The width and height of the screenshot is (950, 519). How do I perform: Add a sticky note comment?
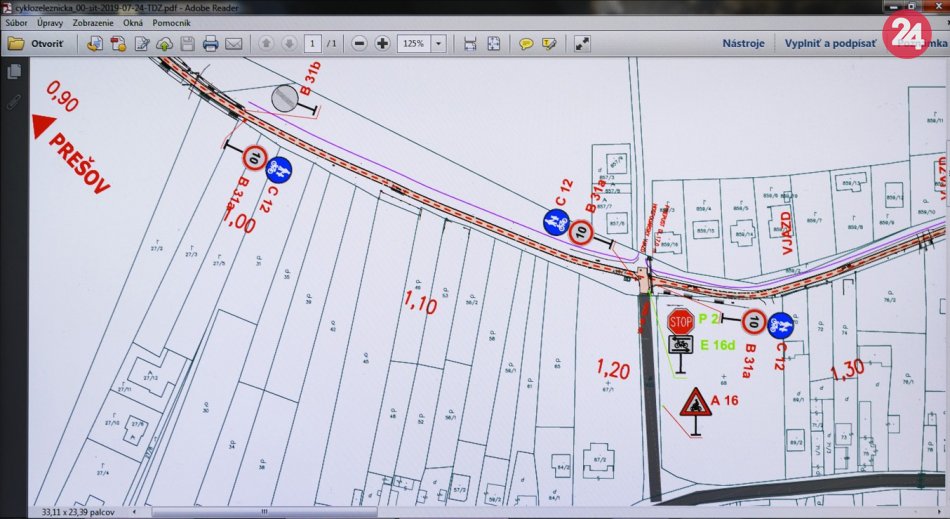point(526,44)
